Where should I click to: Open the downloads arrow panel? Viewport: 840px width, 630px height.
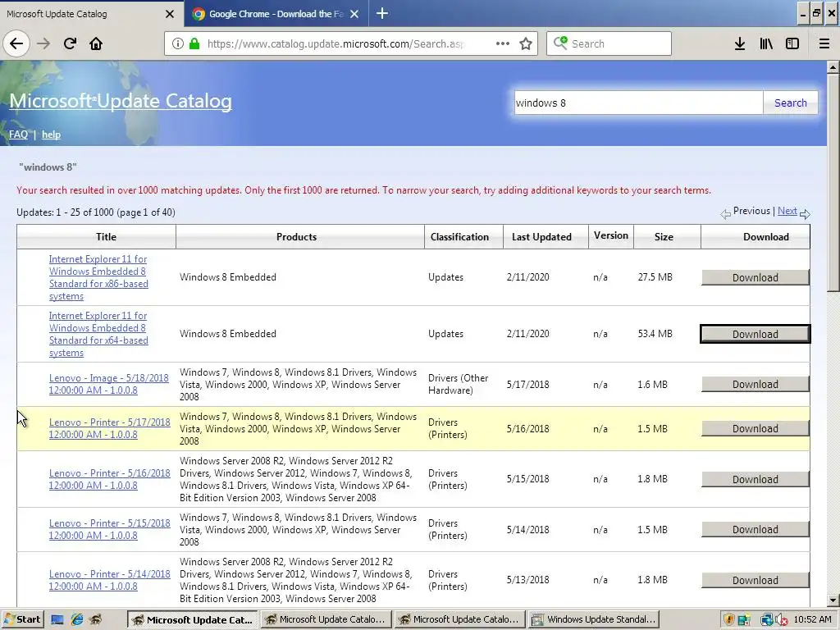coord(740,43)
